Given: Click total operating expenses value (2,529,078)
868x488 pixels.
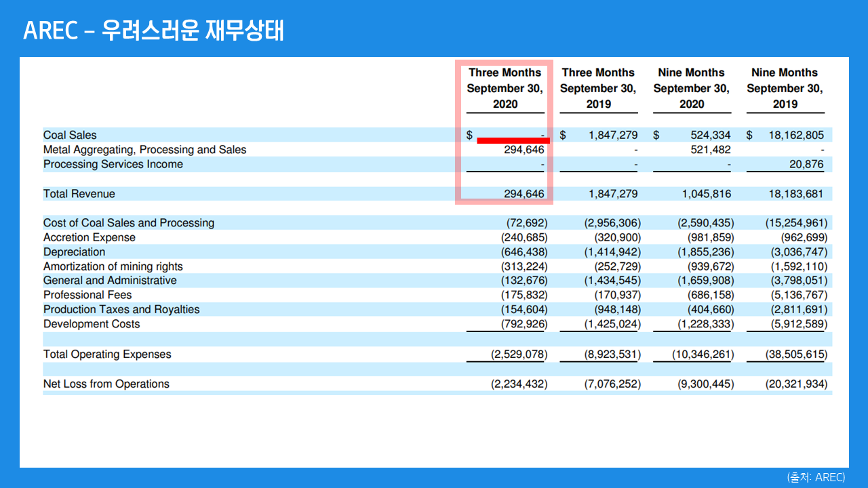Looking at the screenshot, I should 519,354.
